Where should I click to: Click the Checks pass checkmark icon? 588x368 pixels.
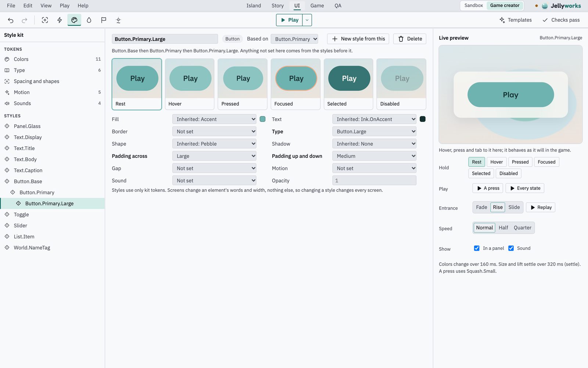pyautogui.click(x=545, y=20)
